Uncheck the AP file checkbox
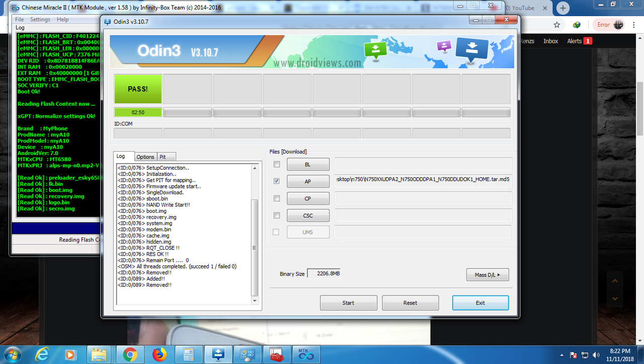 coord(276,181)
